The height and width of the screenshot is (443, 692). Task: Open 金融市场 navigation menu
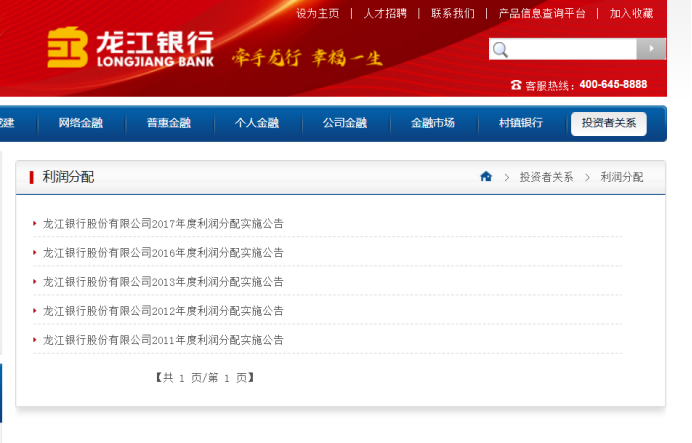click(433, 123)
